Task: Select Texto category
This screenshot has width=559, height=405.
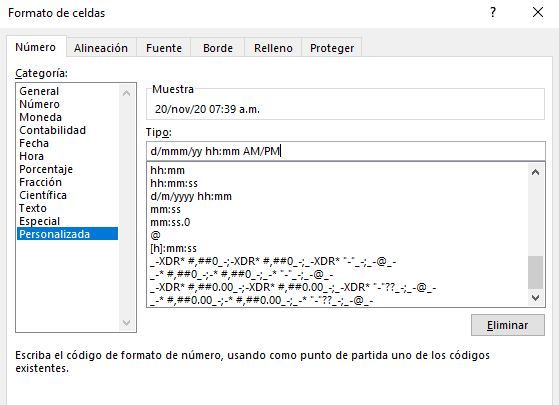Action: click(67, 208)
